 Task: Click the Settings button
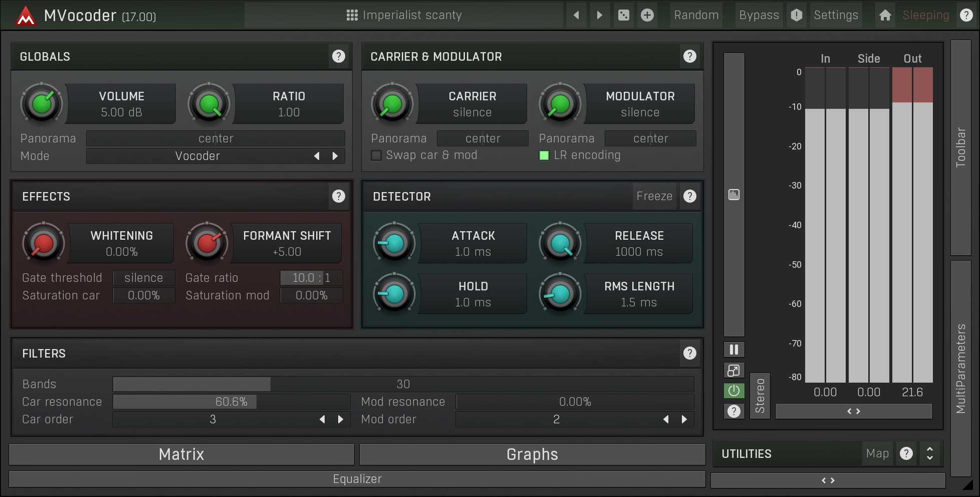click(836, 15)
